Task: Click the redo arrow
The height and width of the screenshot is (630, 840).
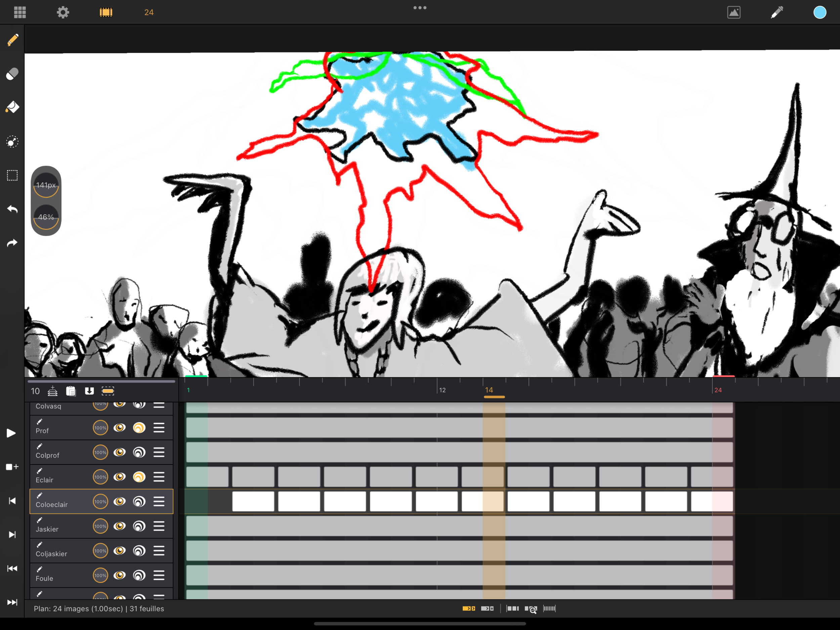Action: pos(12,243)
